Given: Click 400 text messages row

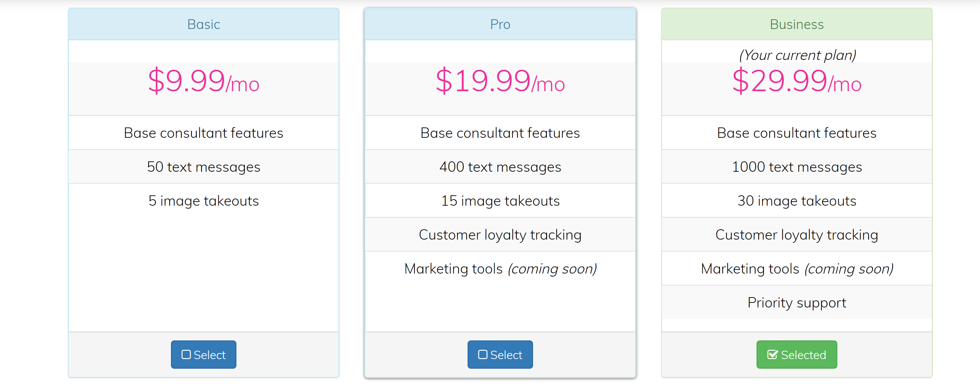Looking at the screenshot, I should coord(499,167).
